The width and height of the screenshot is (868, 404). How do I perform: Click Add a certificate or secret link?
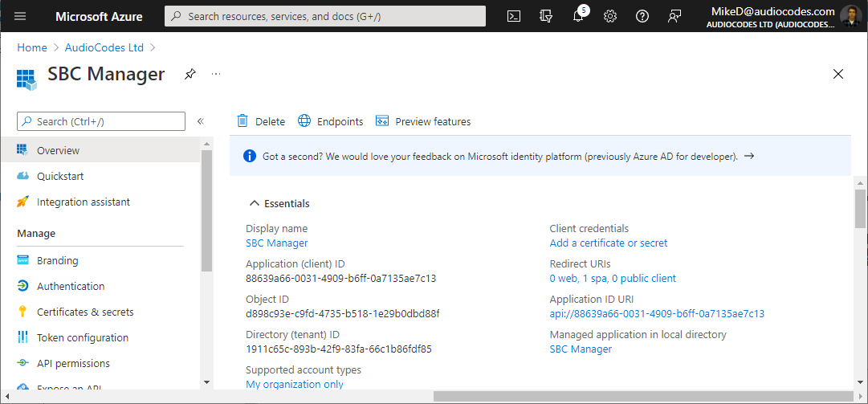(x=608, y=243)
